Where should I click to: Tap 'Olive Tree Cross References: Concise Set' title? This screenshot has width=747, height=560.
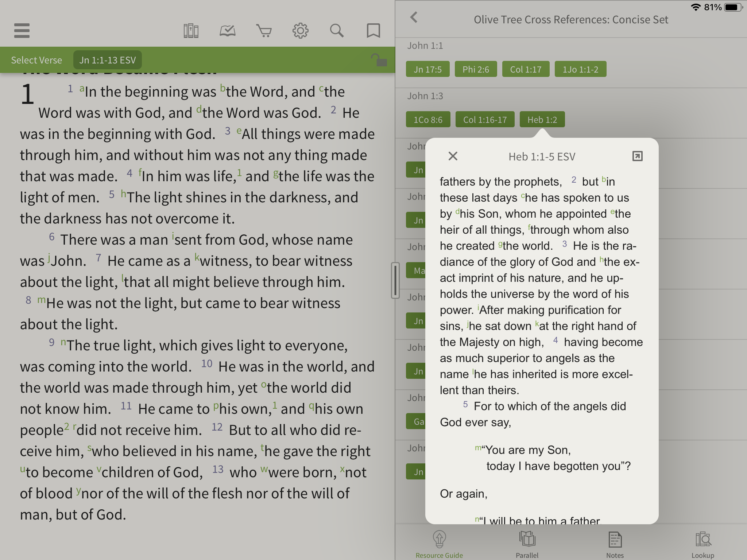point(571,20)
